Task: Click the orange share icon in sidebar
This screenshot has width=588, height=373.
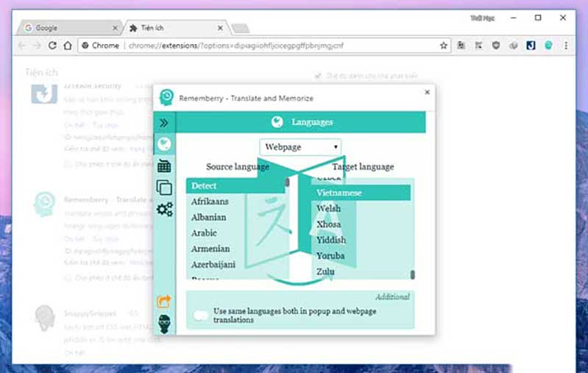Action: 163,302
